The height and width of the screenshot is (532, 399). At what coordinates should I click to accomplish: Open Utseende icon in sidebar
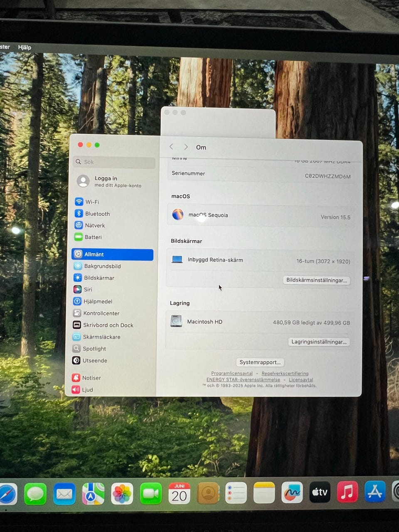(76, 360)
